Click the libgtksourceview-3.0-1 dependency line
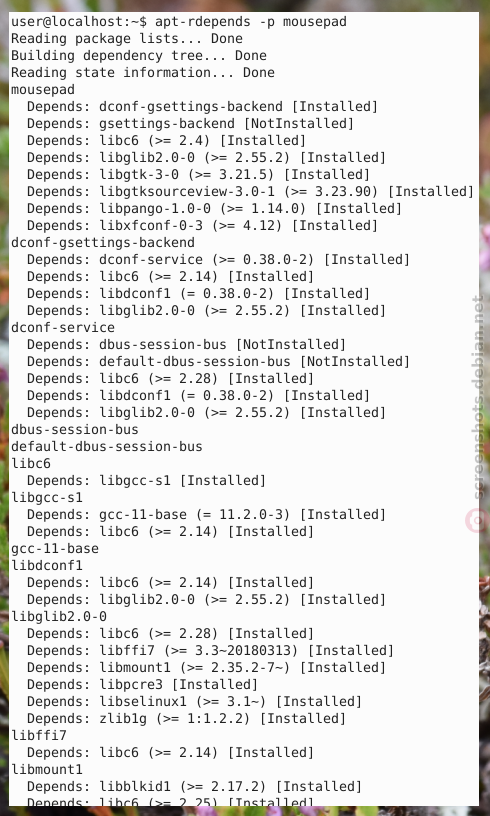 (251, 192)
